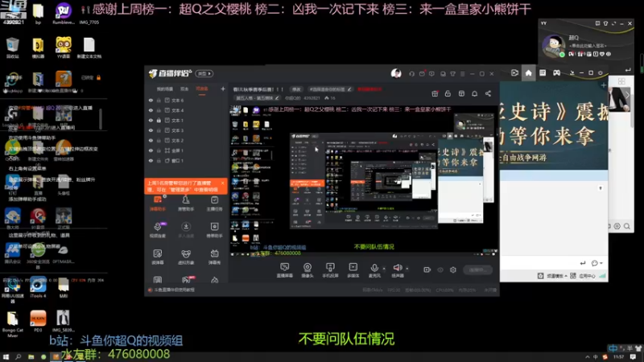Image resolution: width=644 pixels, height=362 pixels.
Task: Open the skin shirt icon in streaming title bar
Action: pyautogui.click(x=452, y=74)
